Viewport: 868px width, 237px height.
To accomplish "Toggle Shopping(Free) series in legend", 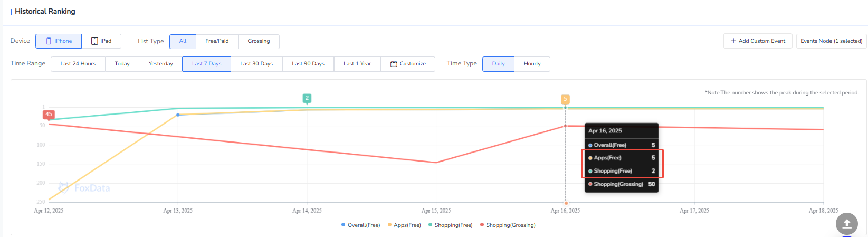I will point(451,225).
